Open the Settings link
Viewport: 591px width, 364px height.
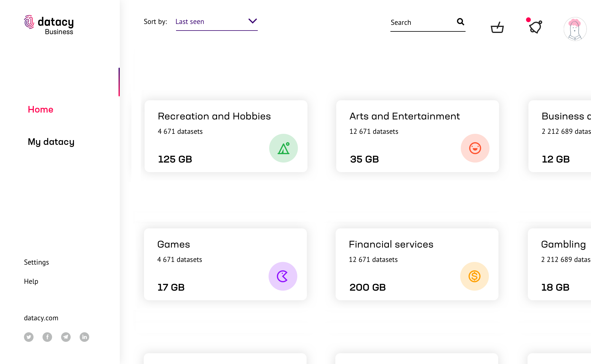tap(36, 262)
